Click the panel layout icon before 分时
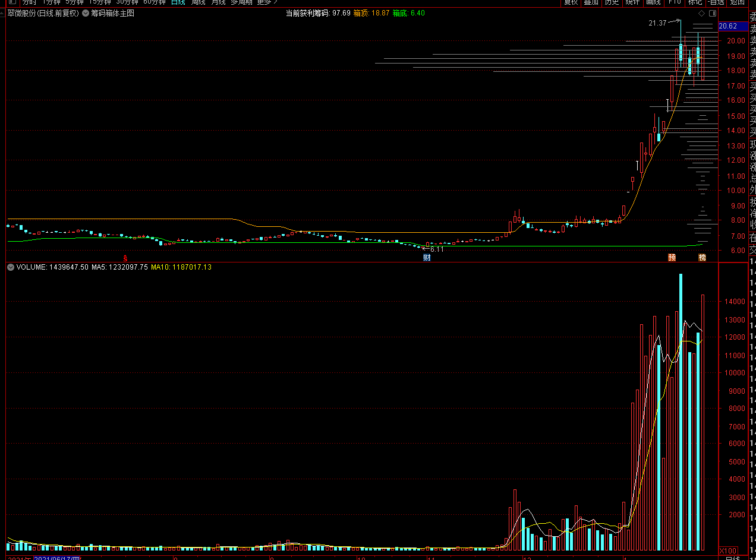Image resolution: width=756 pixels, height=560 pixels. (12, 2)
